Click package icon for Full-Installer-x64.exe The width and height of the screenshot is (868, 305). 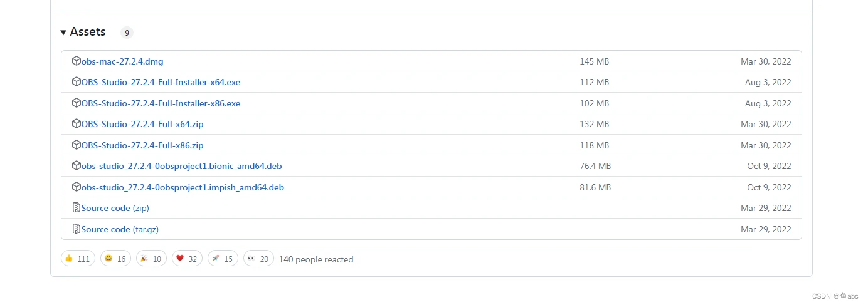[77, 82]
